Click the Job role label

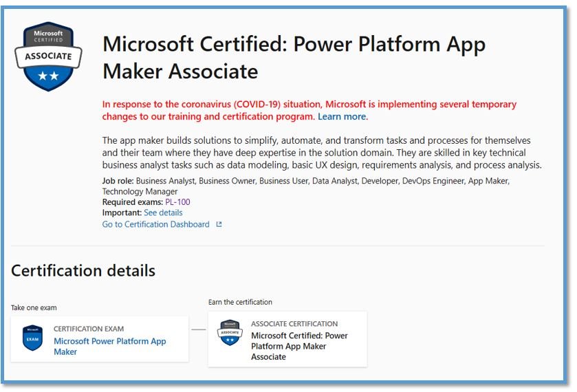click(x=118, y=181)
